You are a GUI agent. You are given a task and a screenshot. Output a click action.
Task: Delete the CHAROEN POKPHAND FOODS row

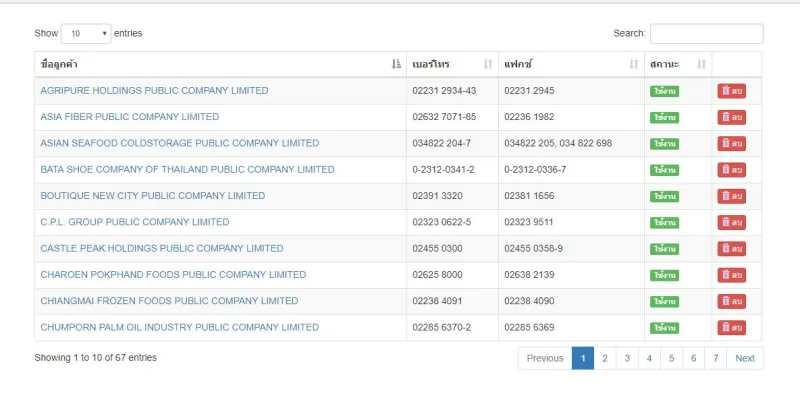732,275
